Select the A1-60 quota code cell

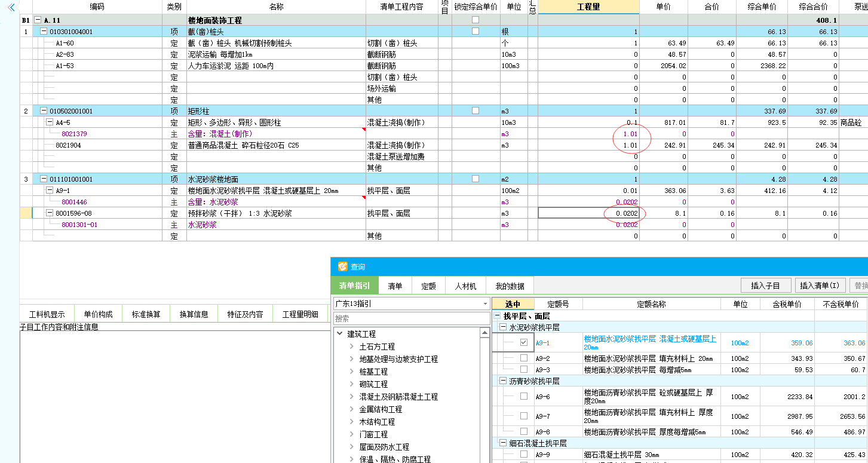(97, 43)
